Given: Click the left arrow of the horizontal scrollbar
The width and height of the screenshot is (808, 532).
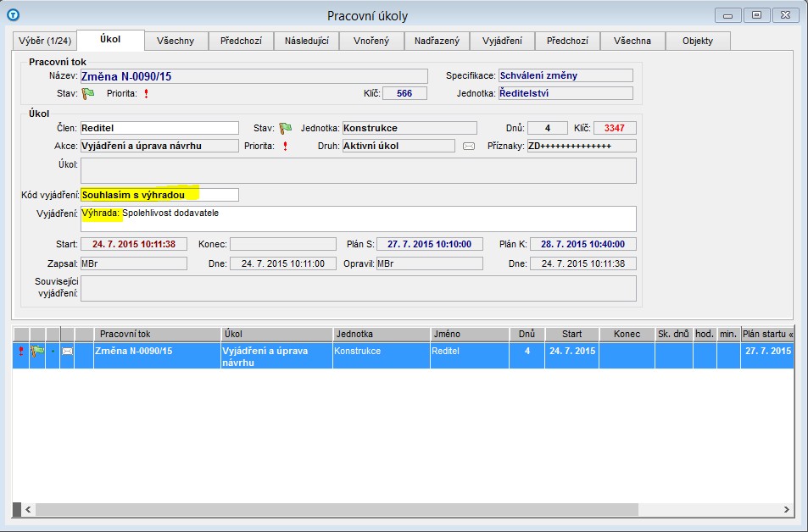Looking at the screenshot, I should pos(28,509).
